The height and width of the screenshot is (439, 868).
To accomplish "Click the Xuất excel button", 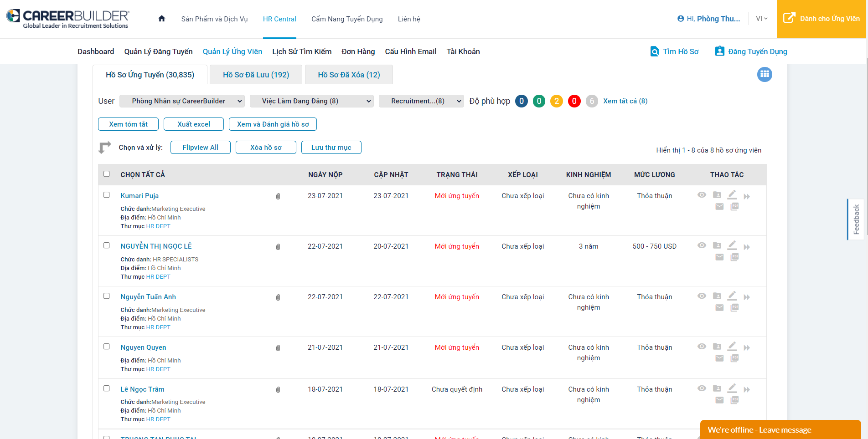I will 194,124.
